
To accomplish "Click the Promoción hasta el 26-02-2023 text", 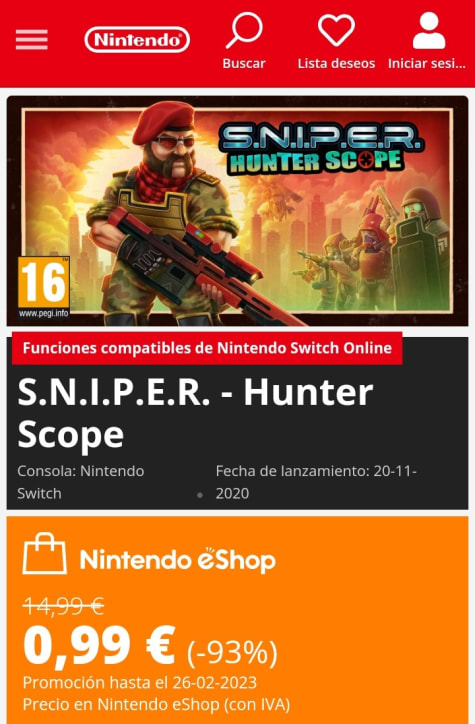I will pos(140,682).
